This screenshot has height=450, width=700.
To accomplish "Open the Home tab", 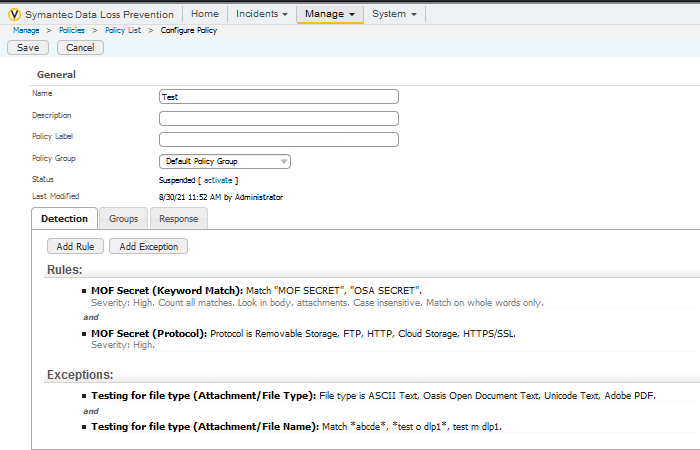I will [x=204, y=14].
